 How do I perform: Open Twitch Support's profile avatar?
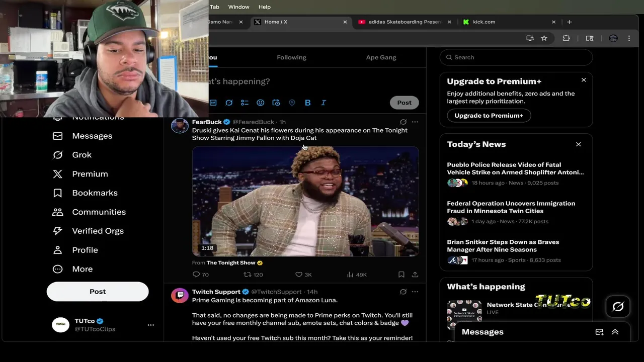(x=180, y=295)
